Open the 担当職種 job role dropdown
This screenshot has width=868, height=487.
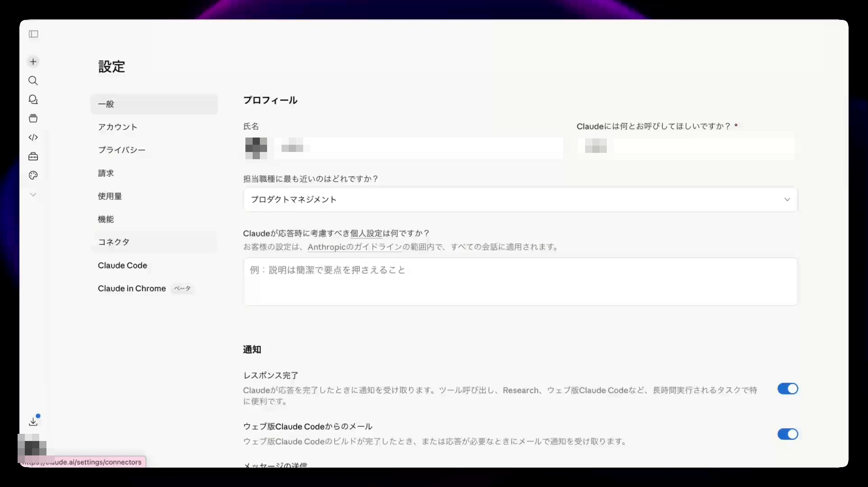(x=520, y=200)
